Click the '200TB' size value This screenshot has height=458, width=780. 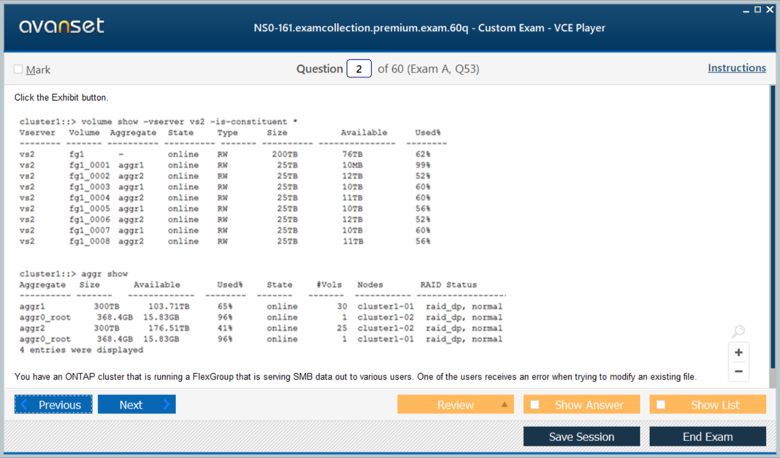[x=285, y=154]
